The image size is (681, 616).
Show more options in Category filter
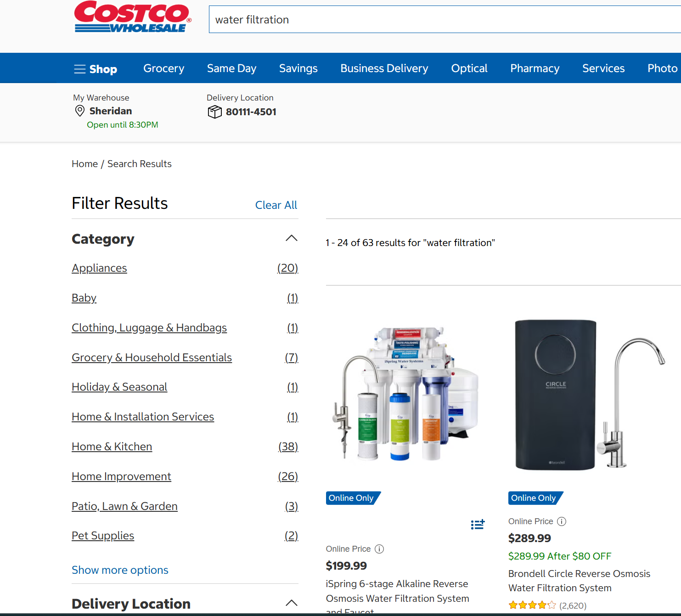coord(120,570)
